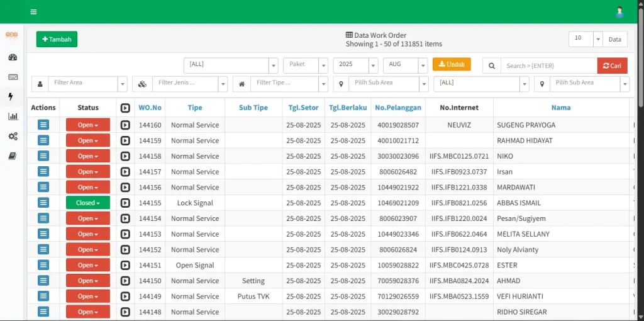Click the Search > {ENTER} input field
The height and width of the screenshot is (321, 644).
[x=548, y=65]
